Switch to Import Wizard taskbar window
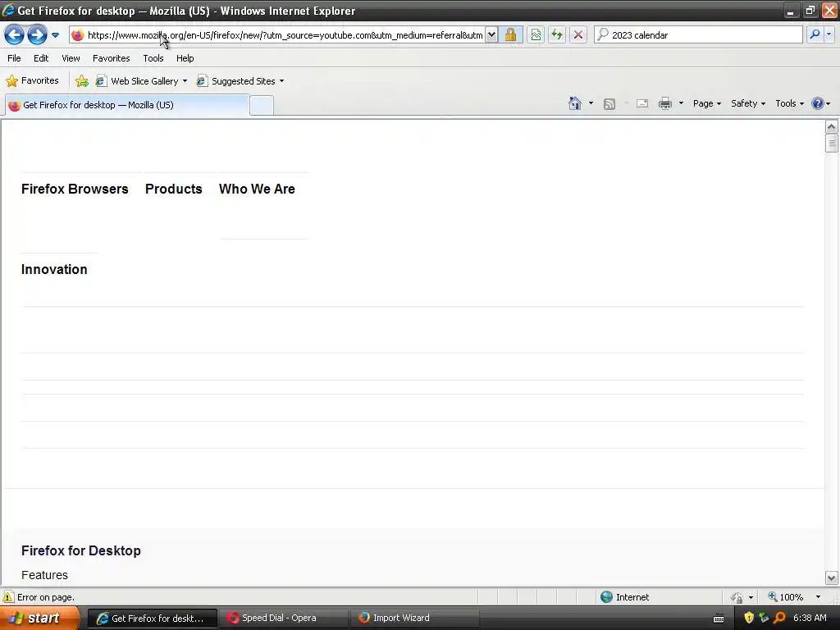 point(415,619)
